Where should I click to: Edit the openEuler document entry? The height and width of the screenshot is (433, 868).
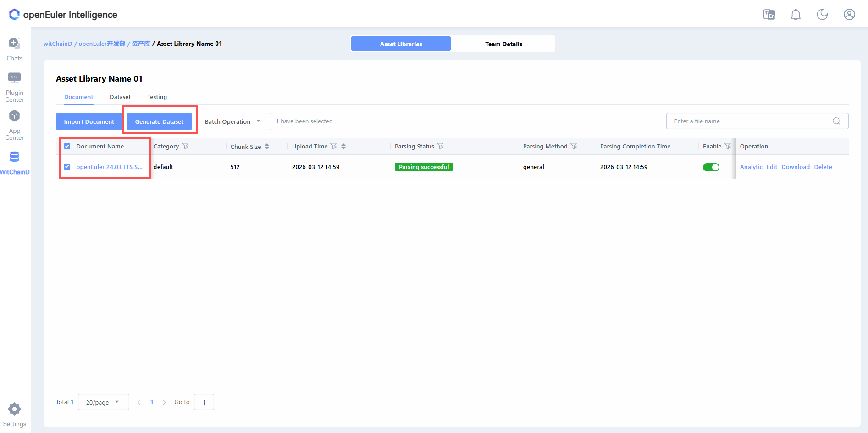tap(772, 167)
